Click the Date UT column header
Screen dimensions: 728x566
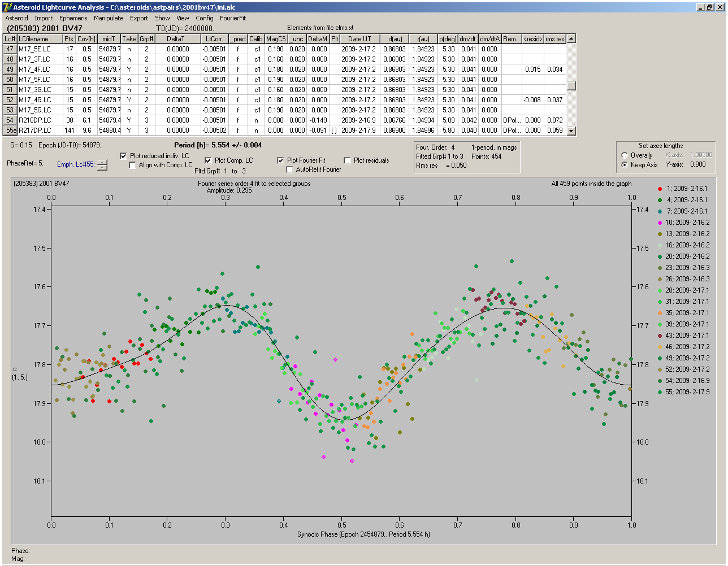pos(359,39)
